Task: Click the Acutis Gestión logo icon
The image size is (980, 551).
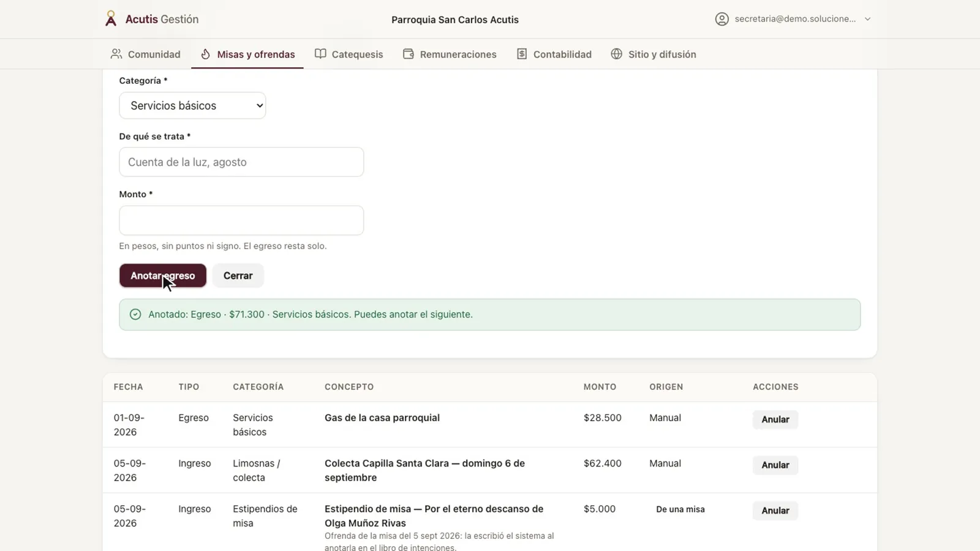Action: 110,19
